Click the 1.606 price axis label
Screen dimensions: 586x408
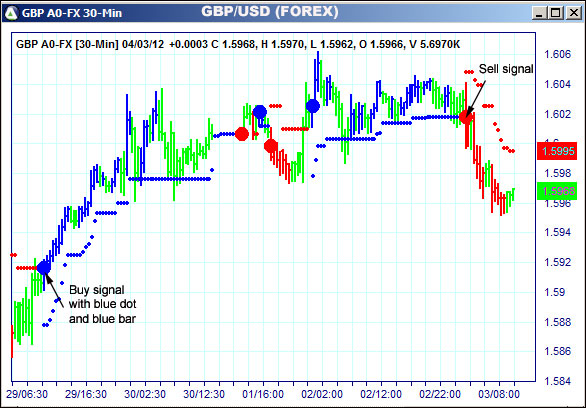(558, 55)
